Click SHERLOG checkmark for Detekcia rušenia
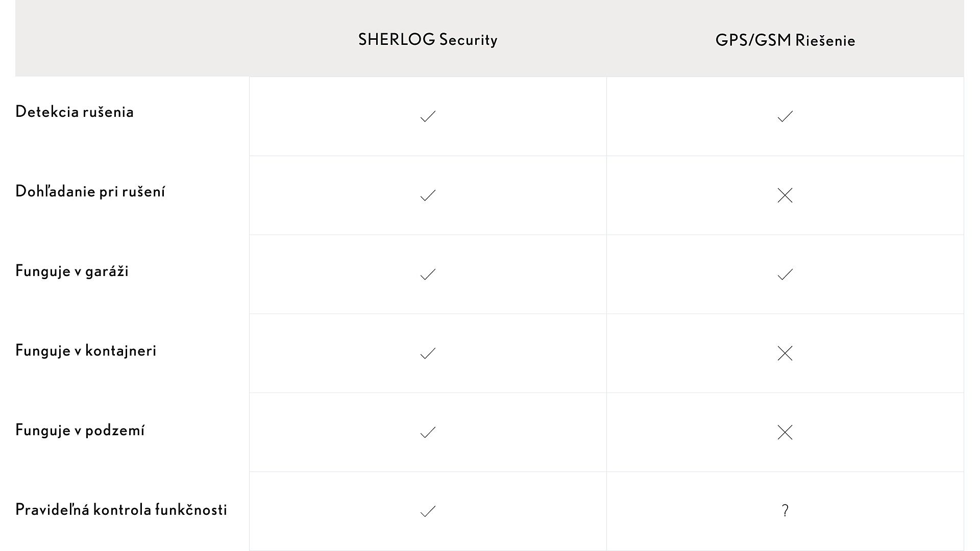This screenshot has width=980, height=551. tap(428, 116)
